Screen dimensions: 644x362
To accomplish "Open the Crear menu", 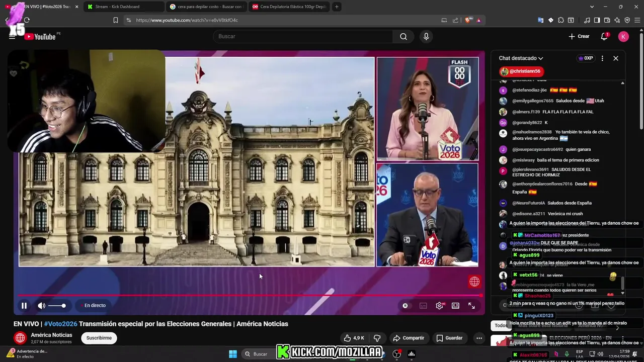I will coord(579,36).
